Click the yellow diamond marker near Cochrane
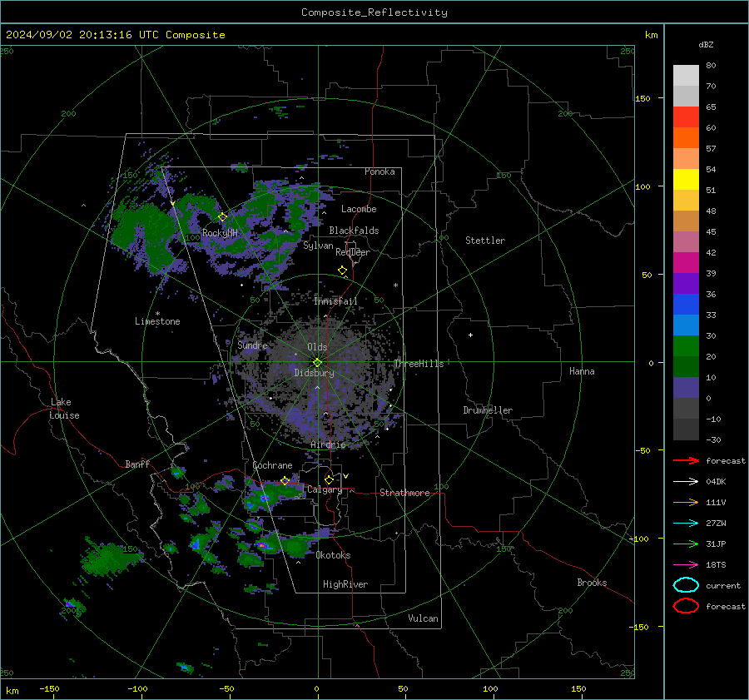This screenshot has height=700, width=749. coord(285,481)
